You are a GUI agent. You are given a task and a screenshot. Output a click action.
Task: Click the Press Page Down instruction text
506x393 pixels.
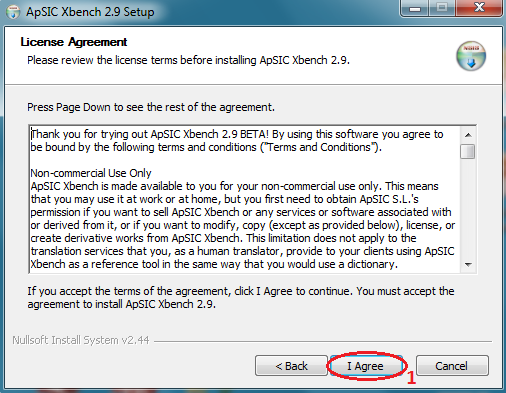151,107
